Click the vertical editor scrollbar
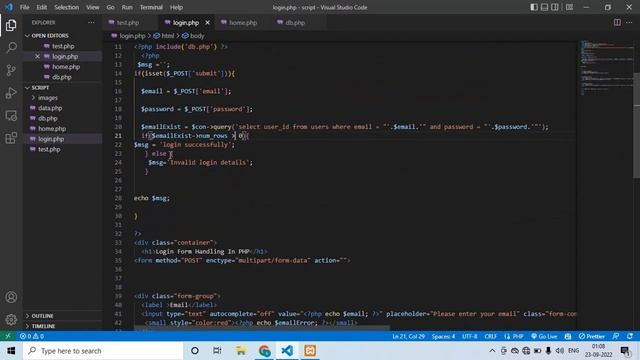The width and height of the screenshot is (640, 360). [x=636, y=124]
